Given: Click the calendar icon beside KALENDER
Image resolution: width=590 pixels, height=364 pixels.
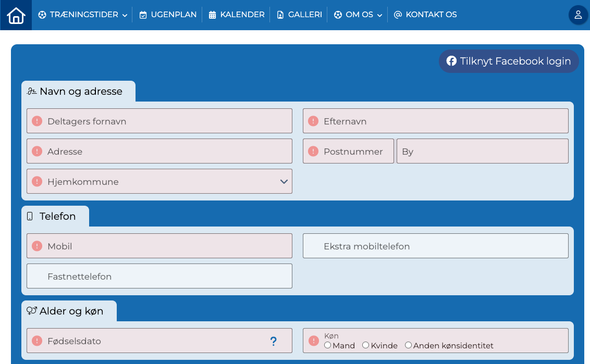Looking at the screenshot, I should tap(212, 14).
